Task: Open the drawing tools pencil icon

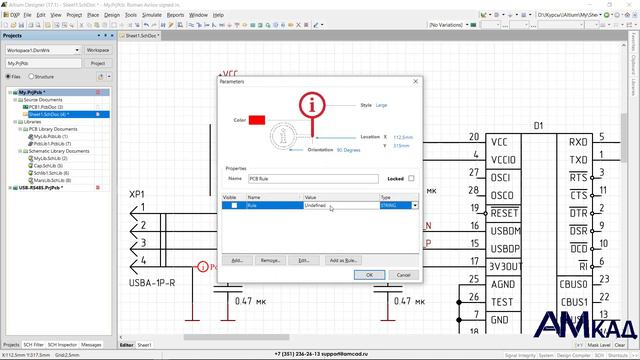Action: pos(315,25)
